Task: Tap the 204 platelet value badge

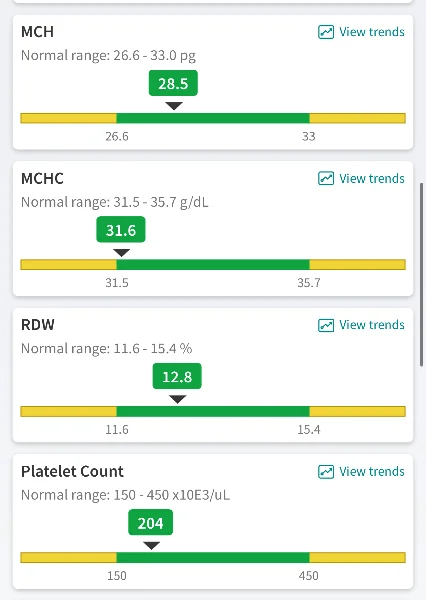Action: (x=150, y=522)
